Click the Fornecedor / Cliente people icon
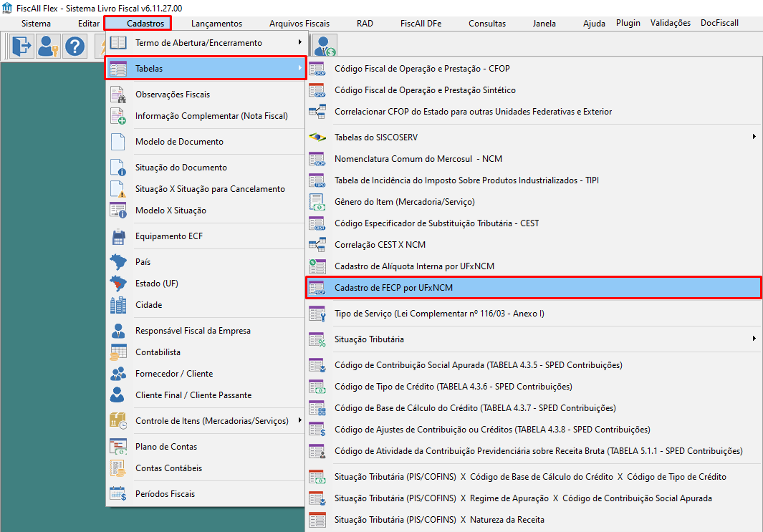The height and width of the screenshot is (532, 763). point(117,374)
